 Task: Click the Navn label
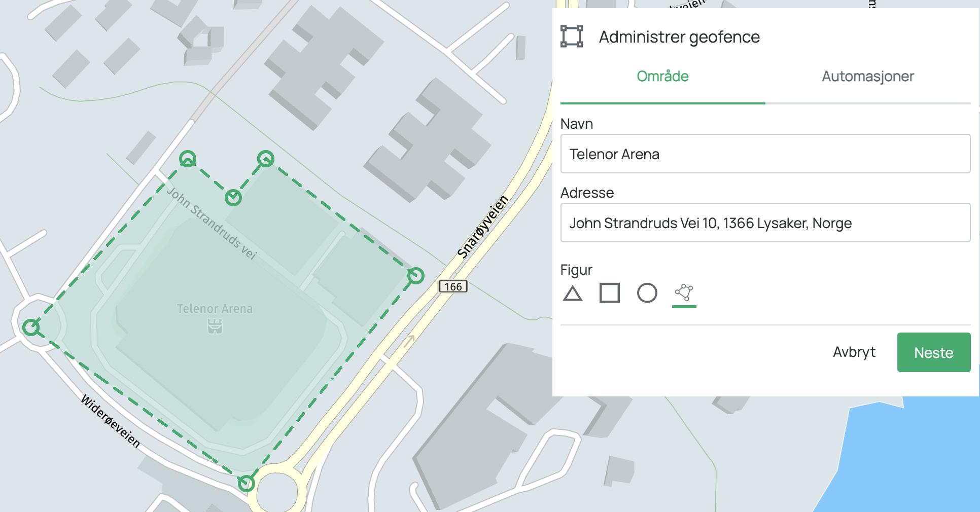point(577,124)
